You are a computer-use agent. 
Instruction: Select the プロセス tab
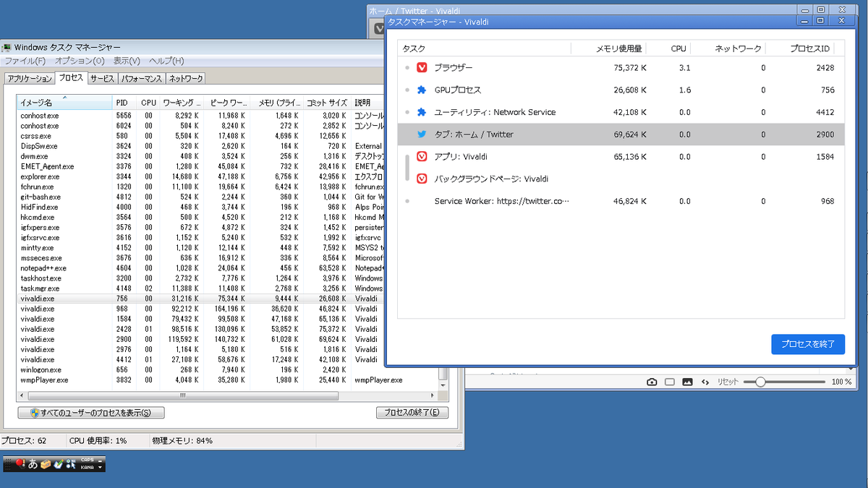pos(72,77)
